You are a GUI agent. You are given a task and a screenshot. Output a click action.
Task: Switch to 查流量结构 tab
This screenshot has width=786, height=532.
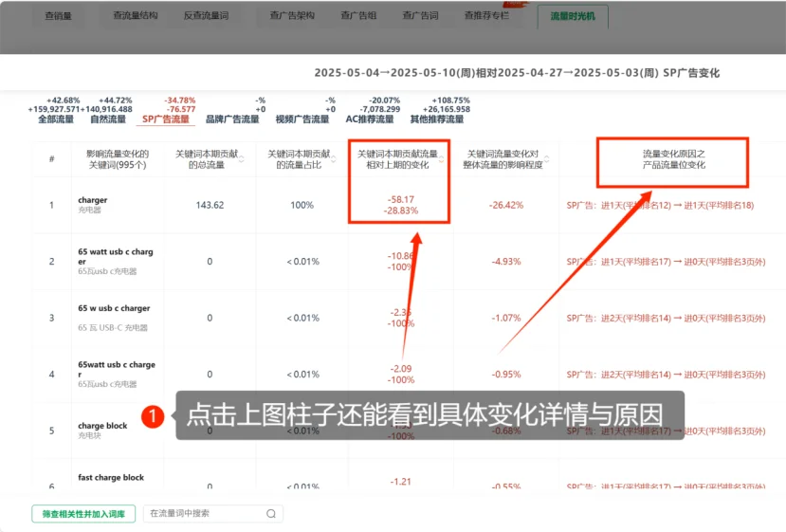136,15
